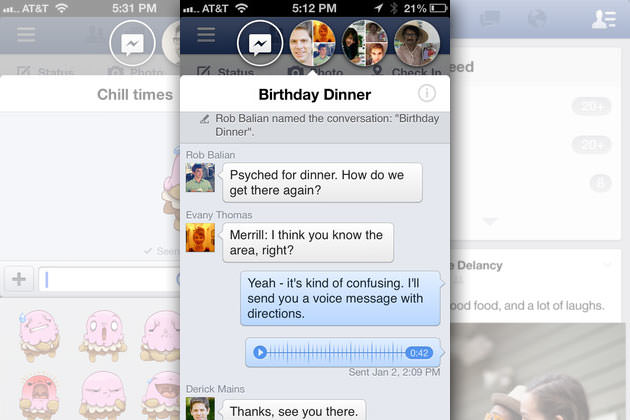Tap the Messenger chat head icon
This screenshot has height=420, width=630.
(x=259, y=44)
